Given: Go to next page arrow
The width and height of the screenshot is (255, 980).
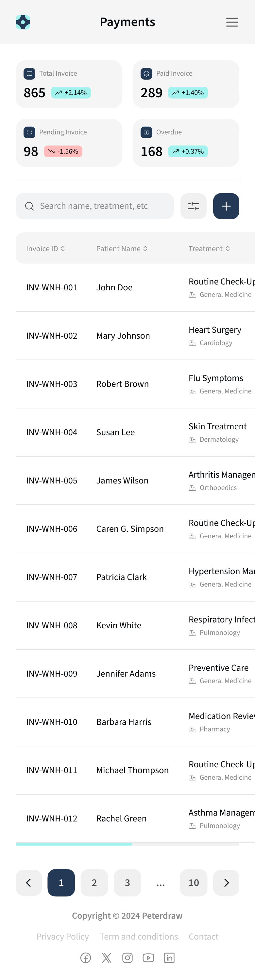Looking at the screenshot, I should (x=226, y=882).
